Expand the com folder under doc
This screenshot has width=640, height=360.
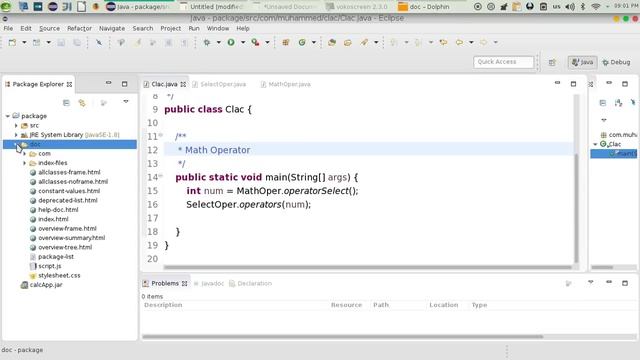click(24, 153)
